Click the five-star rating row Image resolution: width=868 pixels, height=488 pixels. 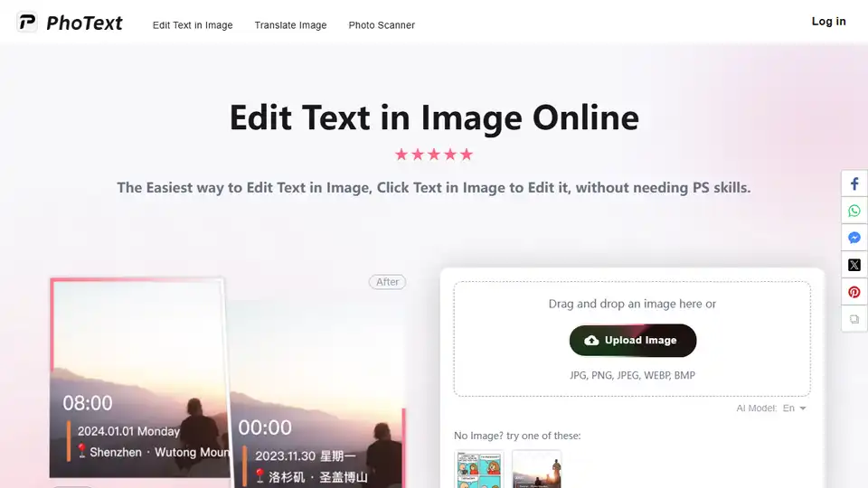click(434, 155)
